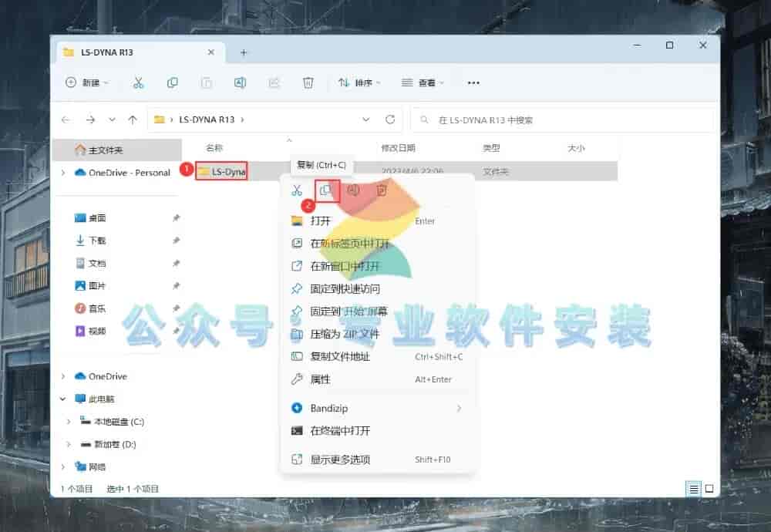Expand Bandizip submenu arrow
This screenshot has width=771, height=532.
(459, 408)
